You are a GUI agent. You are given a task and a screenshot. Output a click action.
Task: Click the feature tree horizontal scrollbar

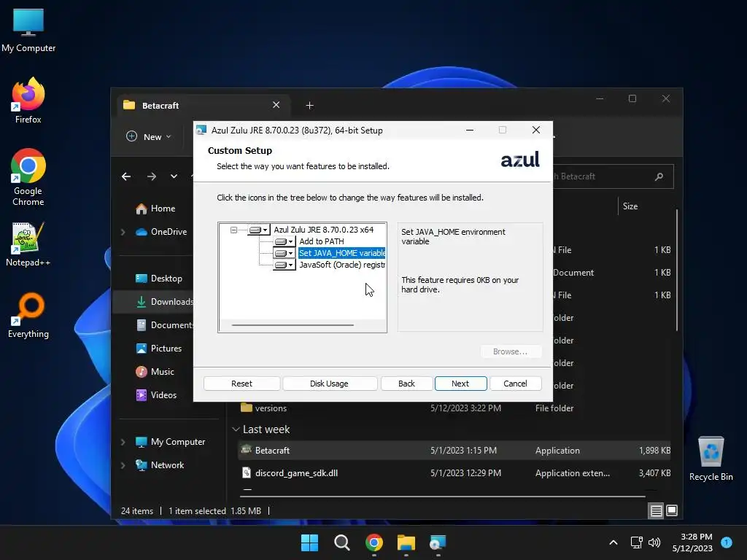293,324
